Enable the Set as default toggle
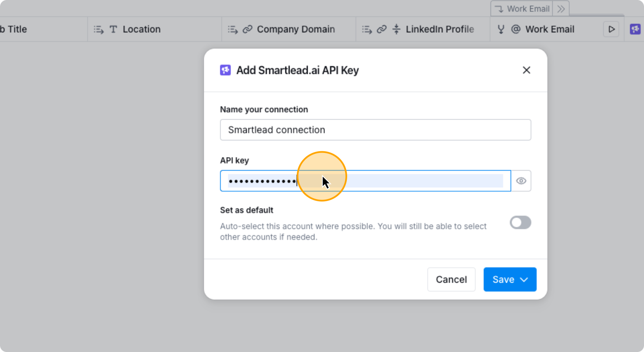Viewport: 644px width, 352px height. pos(520,222)
